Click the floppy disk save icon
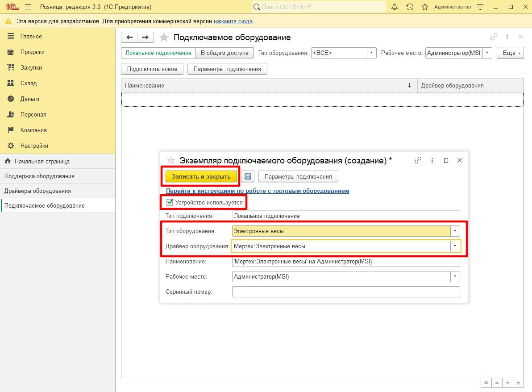This screenshot has height=392, width=532. 248,176
